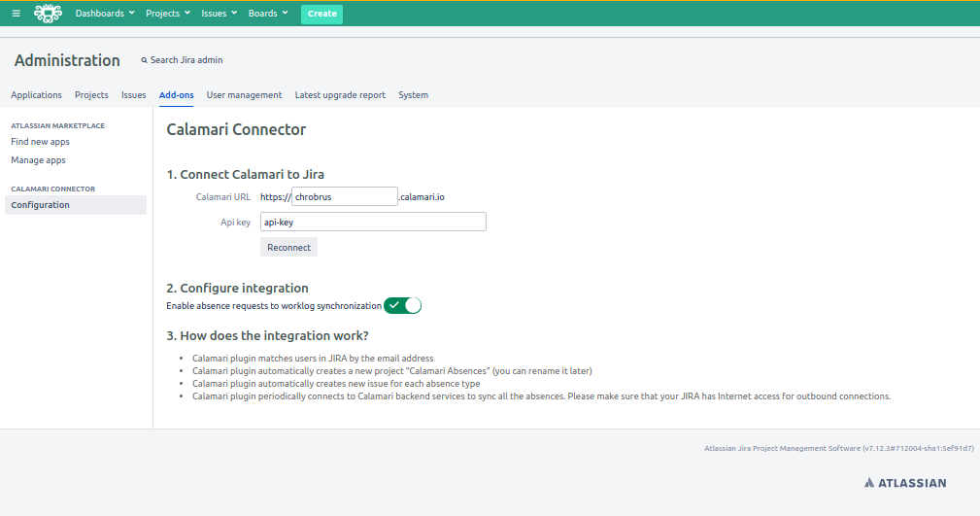Click the Atlassian logo in footer
Image resolution: width=980 pixels, height=516 pixels.
(905, 483)
